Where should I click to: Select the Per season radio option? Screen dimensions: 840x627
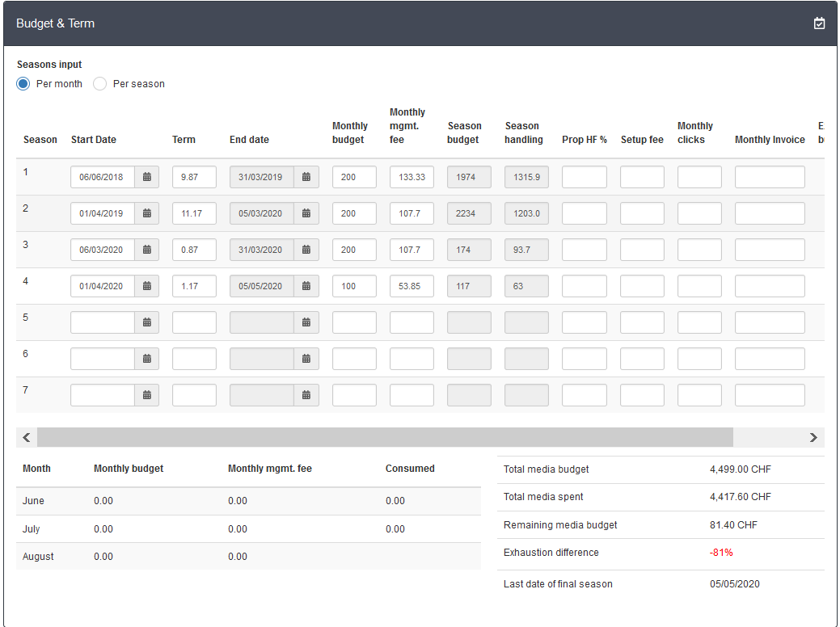tap(100, 84)
